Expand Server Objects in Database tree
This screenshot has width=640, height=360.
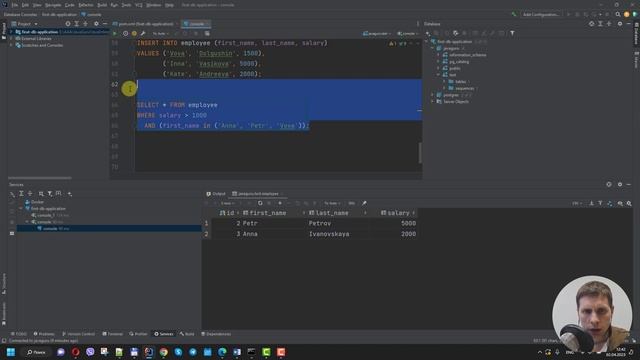pyautogui.click(x=433, y=101)
